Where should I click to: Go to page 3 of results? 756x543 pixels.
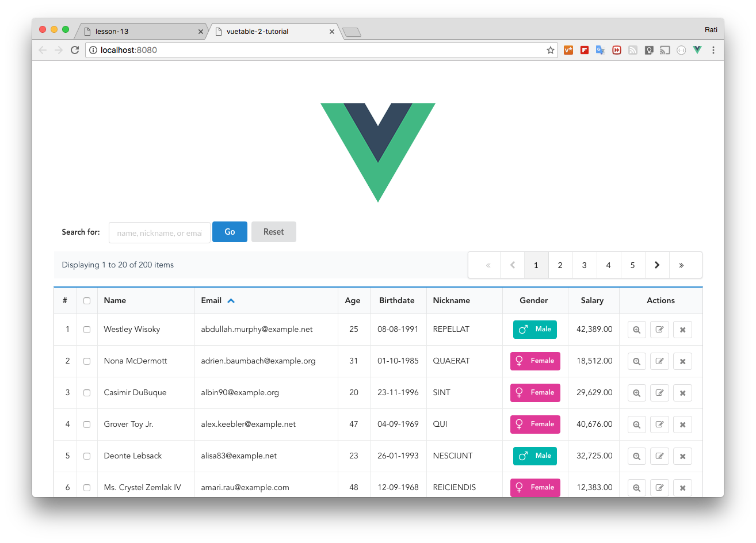585,265
